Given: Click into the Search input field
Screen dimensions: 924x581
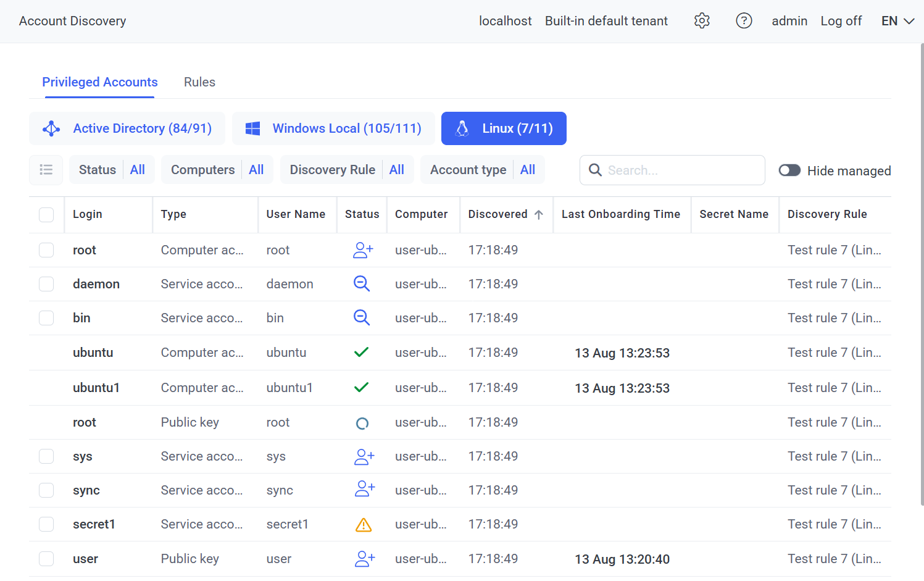Looking at the screenshot, I should [x=679, y=170].
